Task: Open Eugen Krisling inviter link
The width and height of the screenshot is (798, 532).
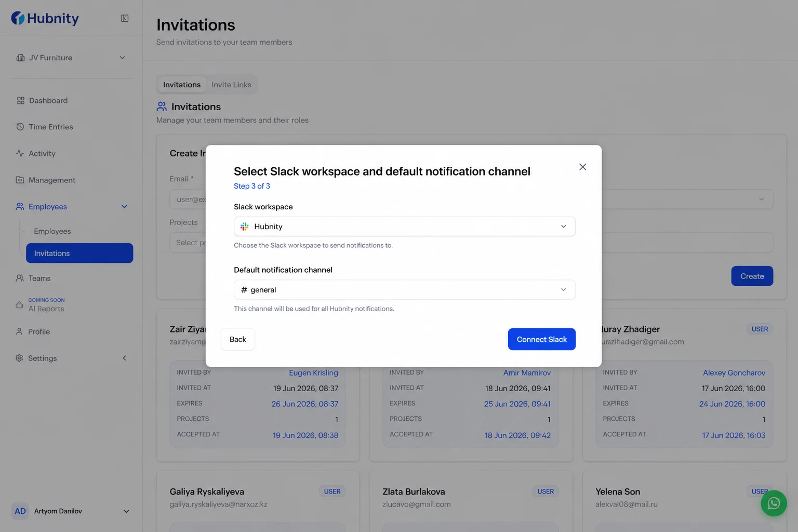Action: point(313,373)
